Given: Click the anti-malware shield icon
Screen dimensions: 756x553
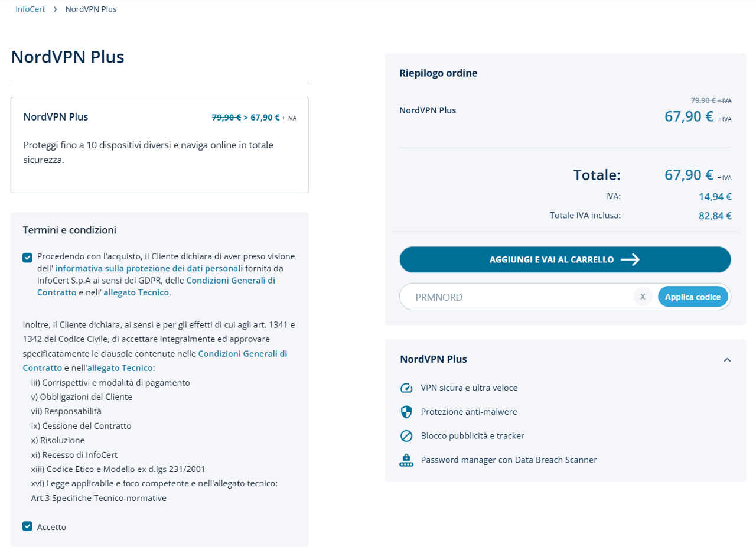Looking at the screenshot, I should point(406,412).
